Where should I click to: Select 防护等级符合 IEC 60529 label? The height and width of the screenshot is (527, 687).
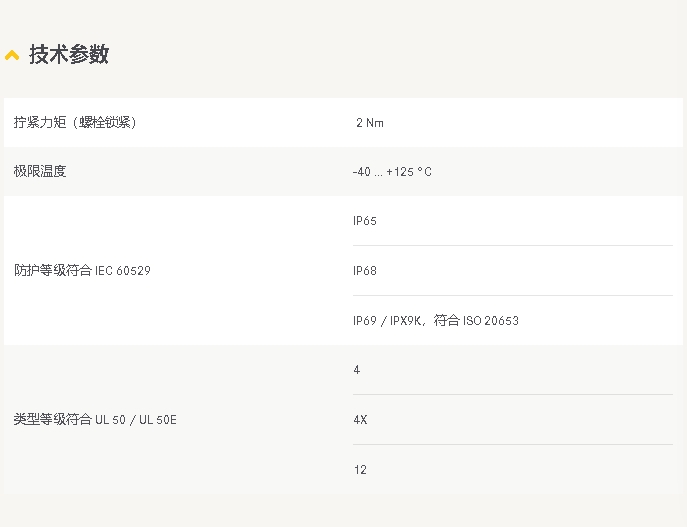click(82, 270)
